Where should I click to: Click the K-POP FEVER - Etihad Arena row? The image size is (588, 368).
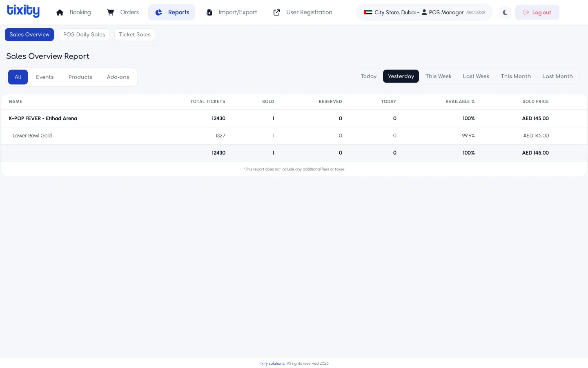tap(294, 119)
